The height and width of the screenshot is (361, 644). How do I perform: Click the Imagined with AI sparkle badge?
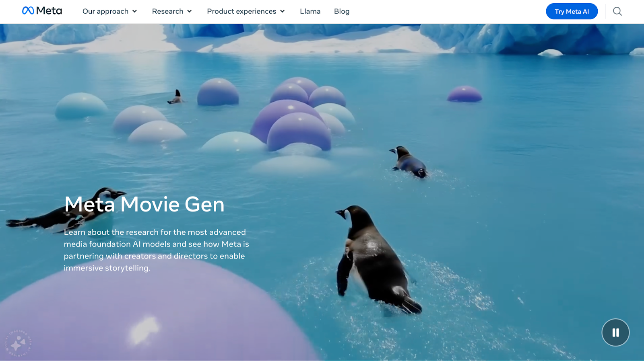click(18, 344)
